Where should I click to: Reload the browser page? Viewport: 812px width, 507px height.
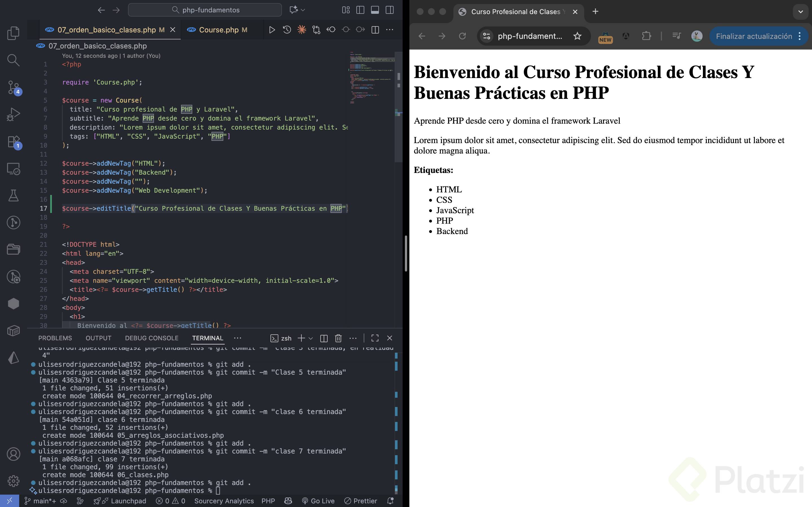462,36
